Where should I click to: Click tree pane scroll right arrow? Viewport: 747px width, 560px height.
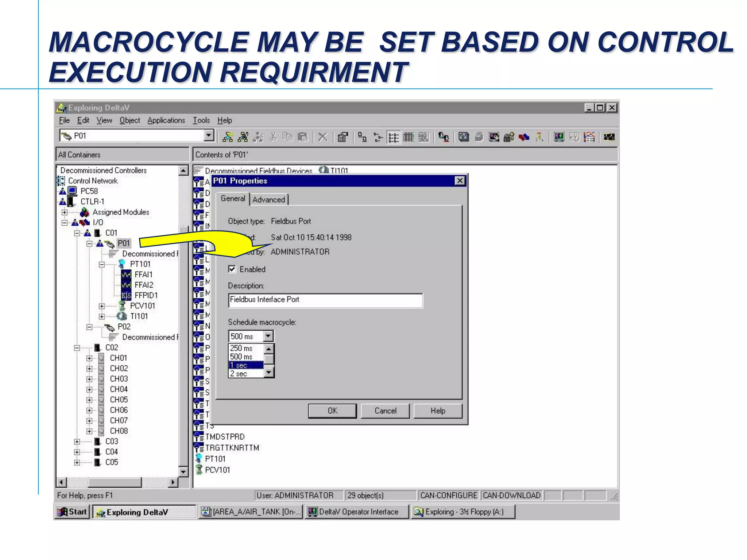click(173, 482)
